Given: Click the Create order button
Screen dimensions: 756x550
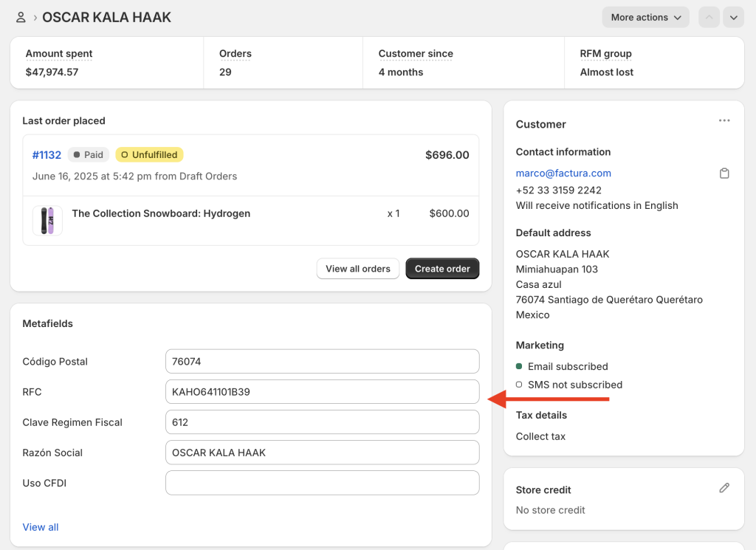Looking at the screenshot, I should click(x=442, y=269).
